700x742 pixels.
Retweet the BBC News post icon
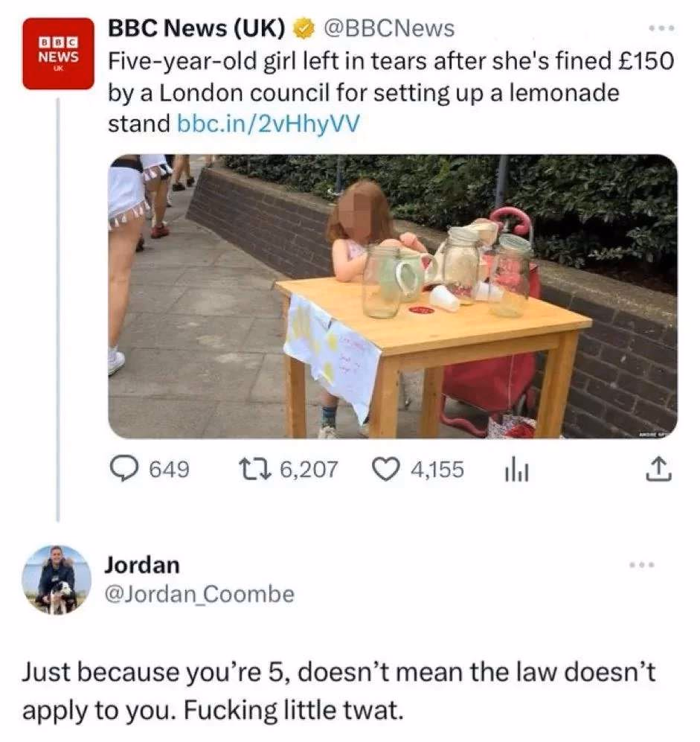(254, 469)
